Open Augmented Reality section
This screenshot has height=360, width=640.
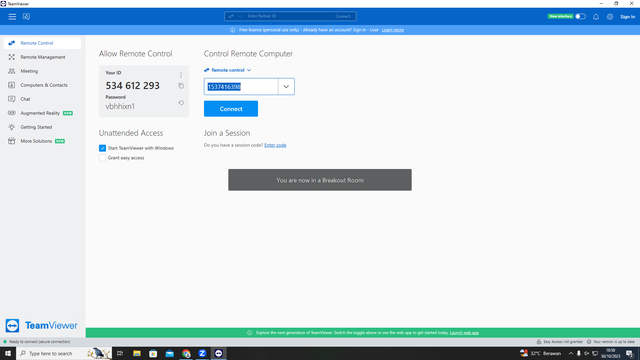click(42, 113)
